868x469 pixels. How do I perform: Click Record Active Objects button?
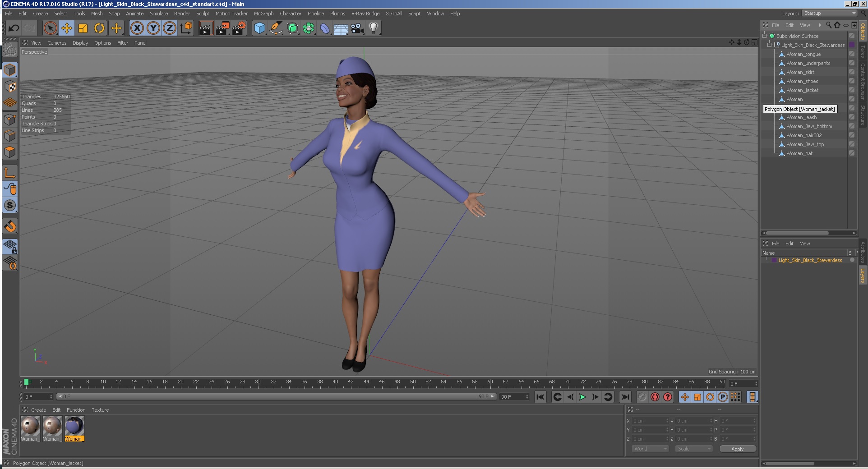[x=642, y=397]
